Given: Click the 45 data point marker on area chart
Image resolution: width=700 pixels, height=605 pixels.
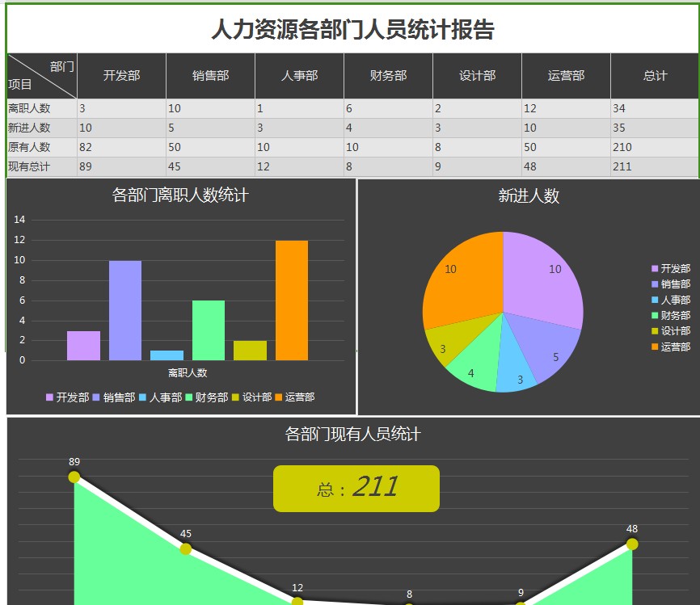Looking at the screenshot, I should pos(186,549).
